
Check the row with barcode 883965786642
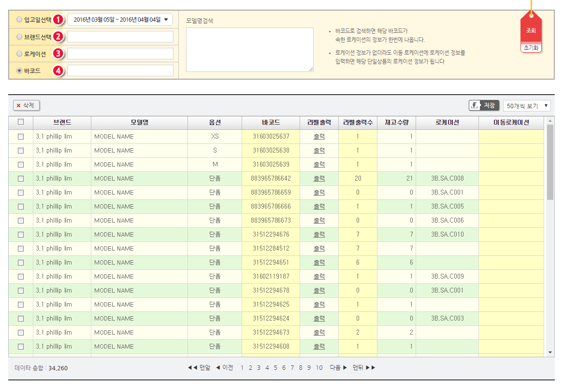coord(21,179)
